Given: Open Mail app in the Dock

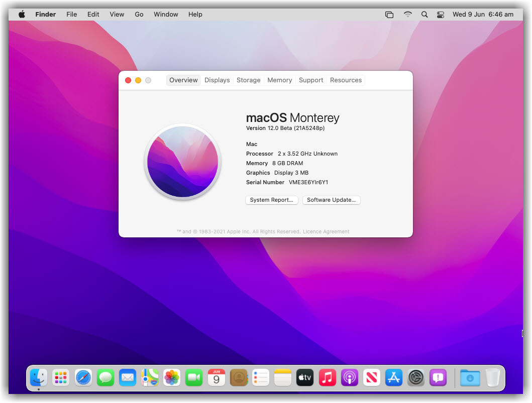Looking at the screenshot, I should (x=128, y=377).
